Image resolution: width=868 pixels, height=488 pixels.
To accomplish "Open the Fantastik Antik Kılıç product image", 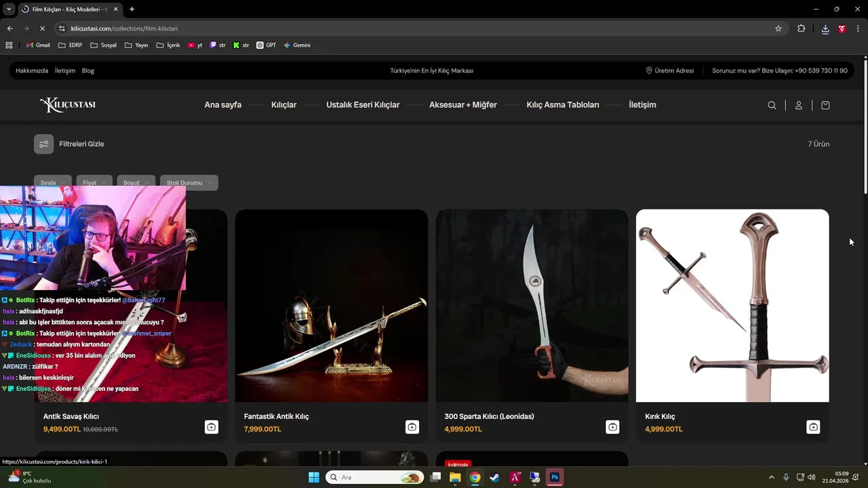I will point(331,306).
